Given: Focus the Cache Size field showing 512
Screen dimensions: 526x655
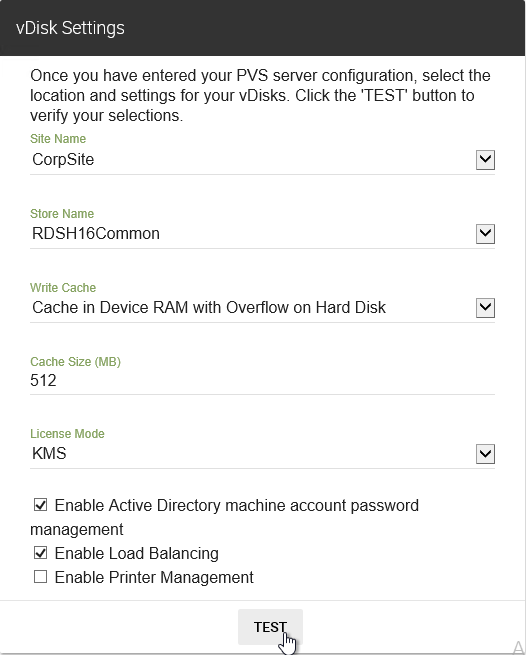Looking at the screenshot, I should pos(262,381).
